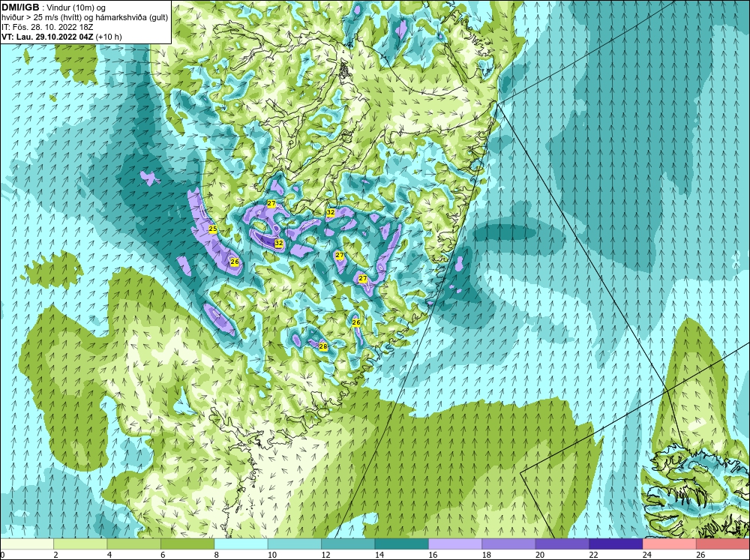This screenshot has width=750, height=560.
Task: Click the dark indigo 22–24 m/s legend swatch
Action: pos(616,544)
